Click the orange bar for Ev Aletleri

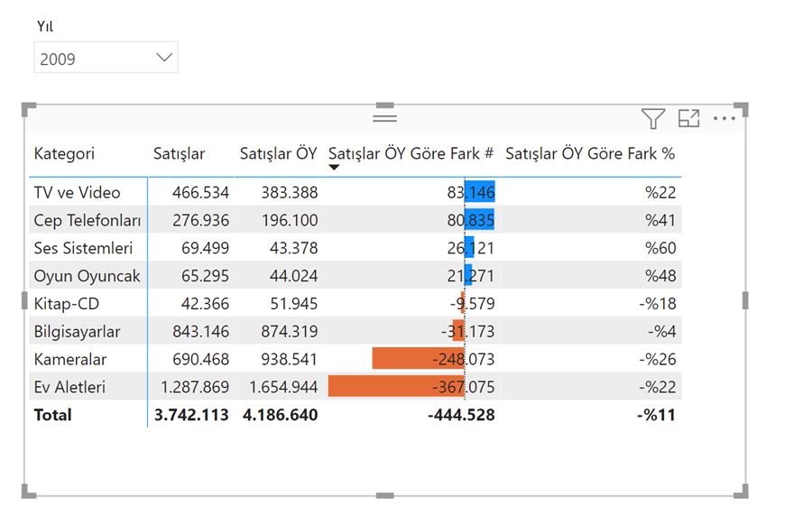396,387
